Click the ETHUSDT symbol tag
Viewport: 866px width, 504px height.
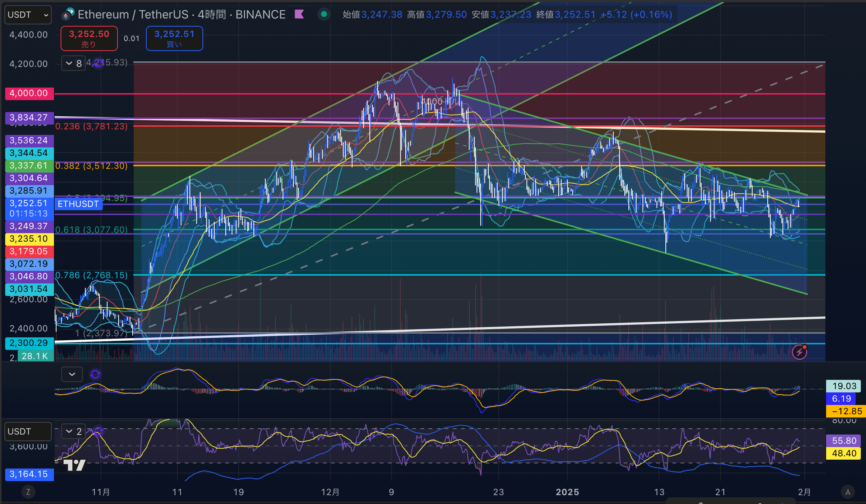(x=78, y=204)
